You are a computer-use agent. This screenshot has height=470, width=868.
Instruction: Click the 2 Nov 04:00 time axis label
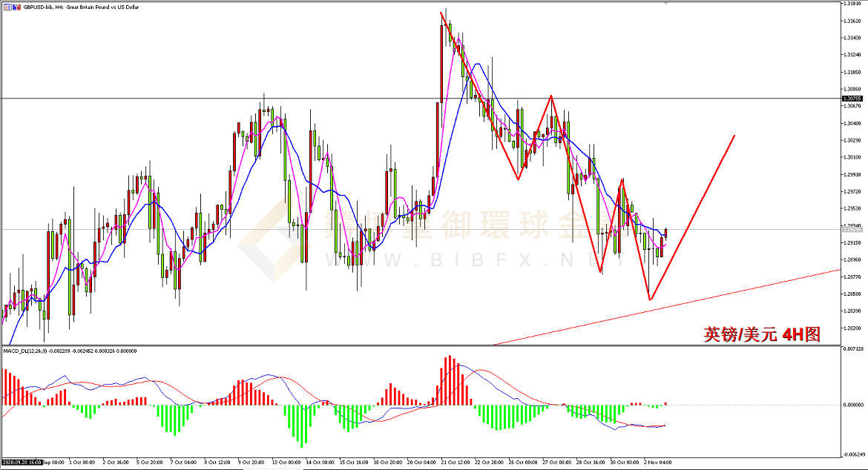[x=657, y=463]
